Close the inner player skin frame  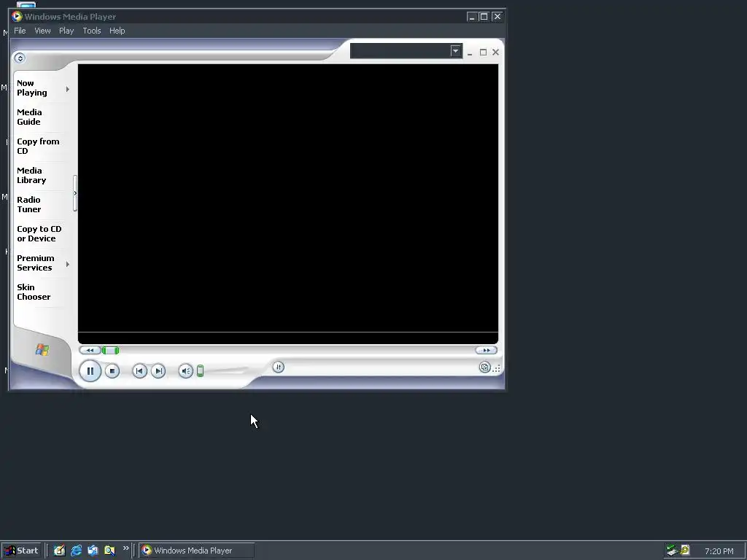coord(495,52)
